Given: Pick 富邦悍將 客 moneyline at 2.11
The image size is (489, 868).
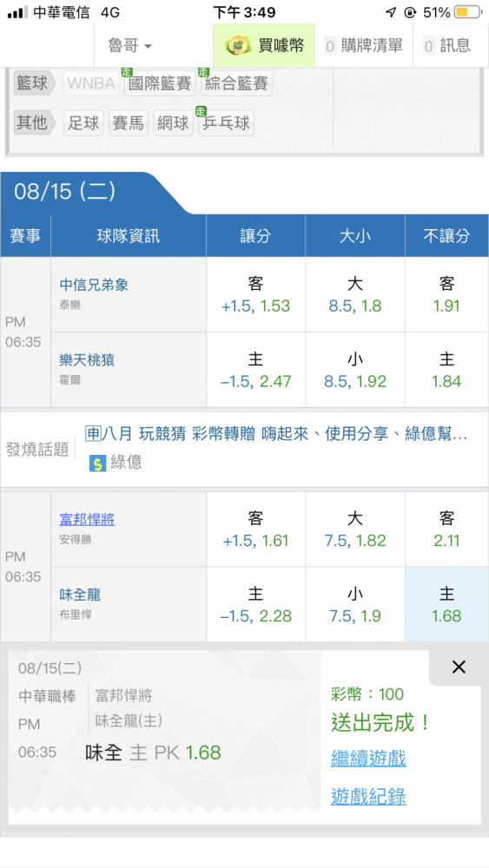Looking at the screenshot, I should point(447,529).
